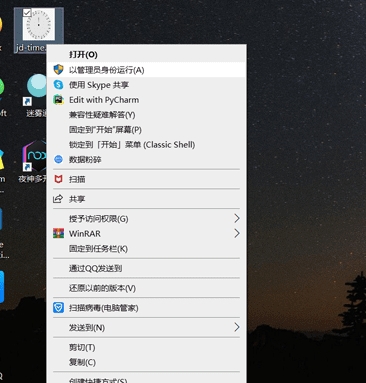The height and width of the screenshot is (383, 366).
Task: Click the Skype icon in the context menu
Action: [x=58, y=85]
